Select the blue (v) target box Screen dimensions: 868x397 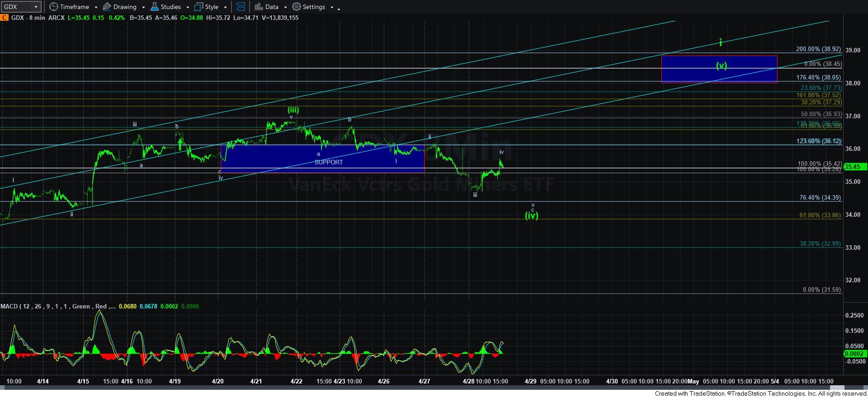[719, 69]
